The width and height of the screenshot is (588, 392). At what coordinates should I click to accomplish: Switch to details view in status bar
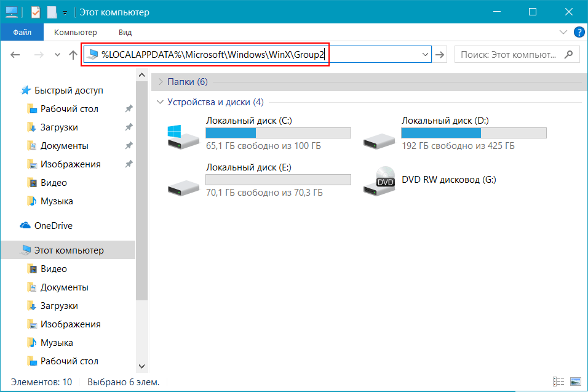pyautogui.click(x=558, y=382)
